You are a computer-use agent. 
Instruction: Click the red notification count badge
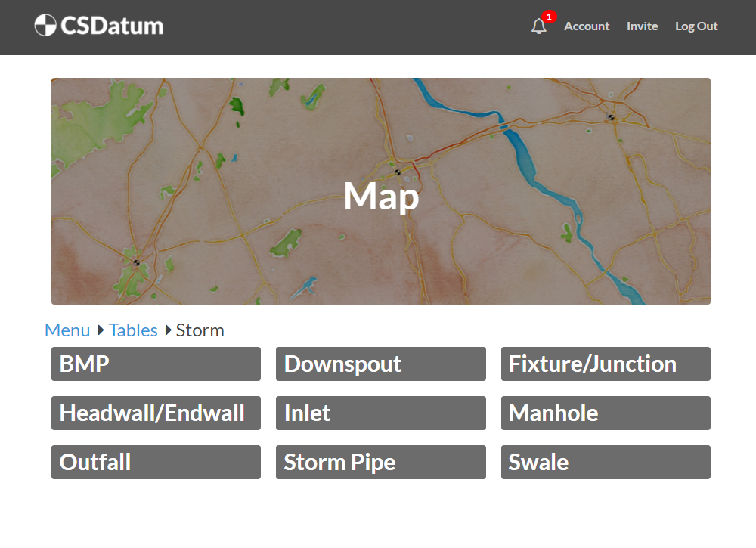click(x=549, y=17)
